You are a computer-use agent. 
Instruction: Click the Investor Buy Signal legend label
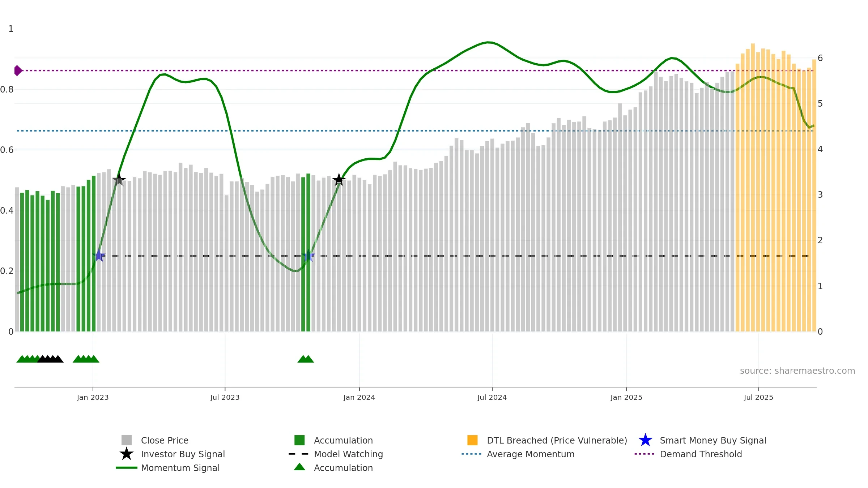point(183,454)
